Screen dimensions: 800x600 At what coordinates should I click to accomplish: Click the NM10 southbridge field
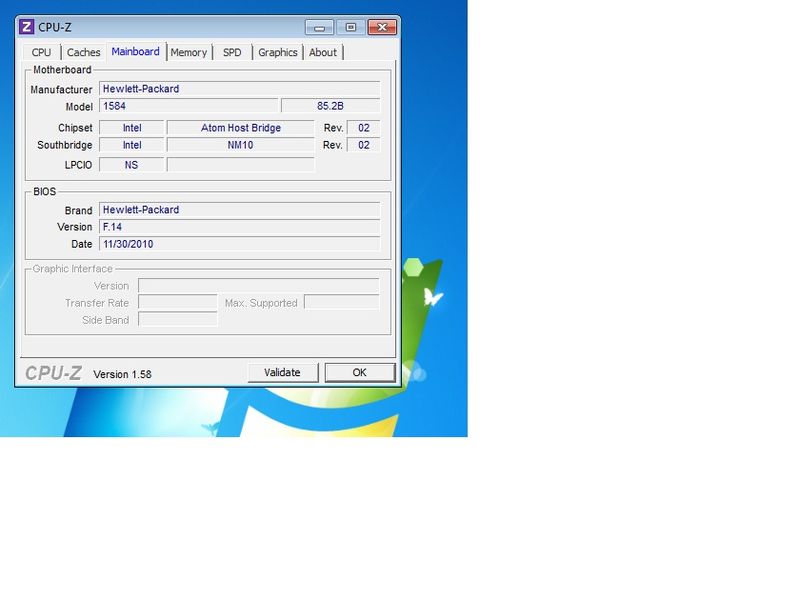240,145
